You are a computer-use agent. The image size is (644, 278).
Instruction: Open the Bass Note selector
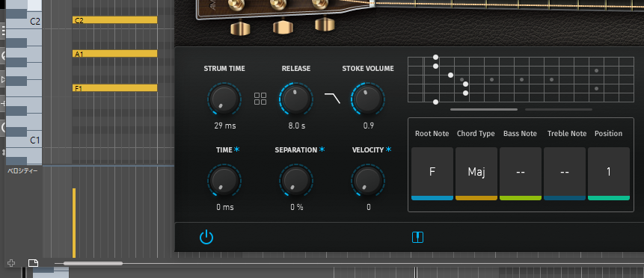pos(521,173)
